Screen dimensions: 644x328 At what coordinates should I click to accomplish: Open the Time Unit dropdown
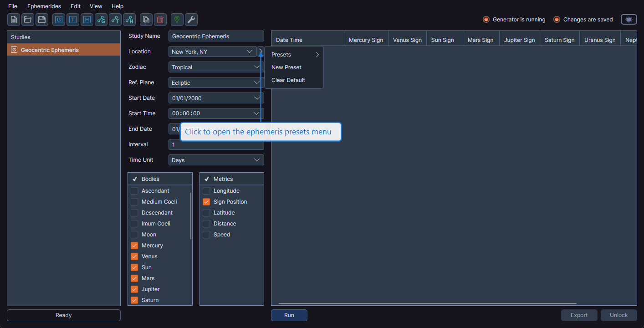215,160
